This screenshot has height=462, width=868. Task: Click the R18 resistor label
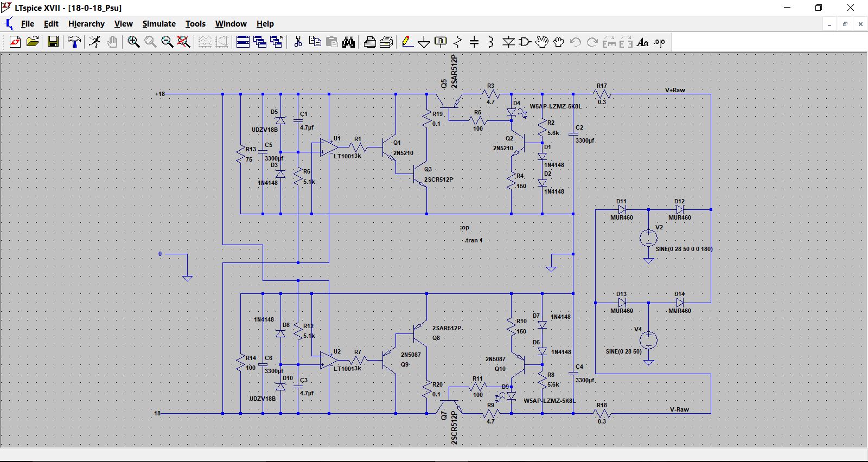[x=602, y=405]
